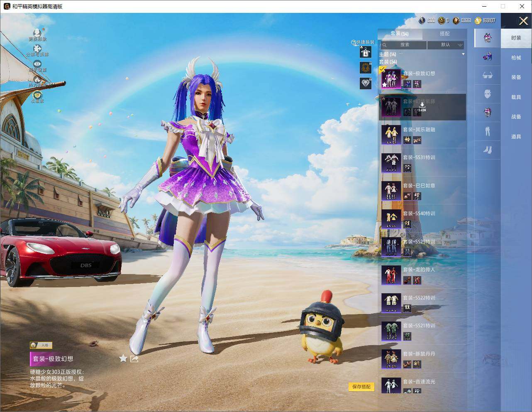Viewport: 532px width, 412px height.
Task: Select the locked diamond quick slot
Action: click(x=366, y=83)
